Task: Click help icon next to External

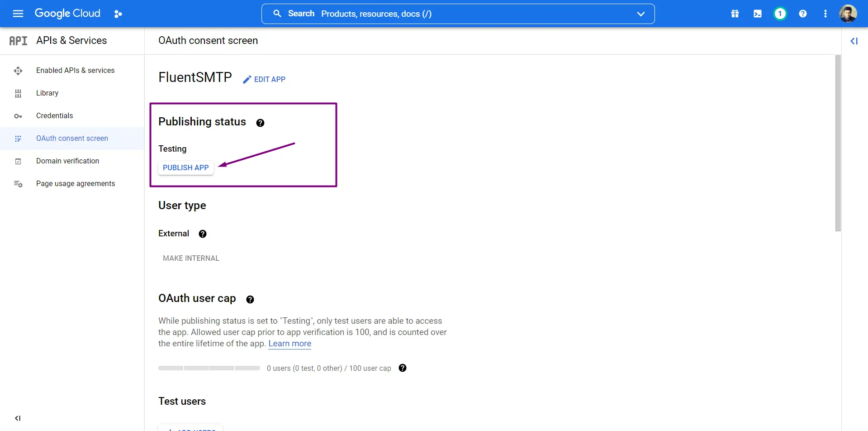Action: 203,234
